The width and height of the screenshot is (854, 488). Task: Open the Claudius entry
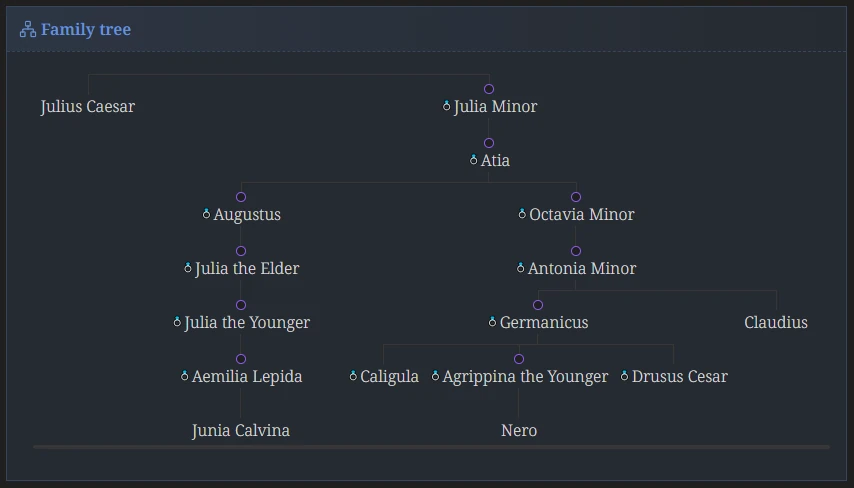pos(776,322)
